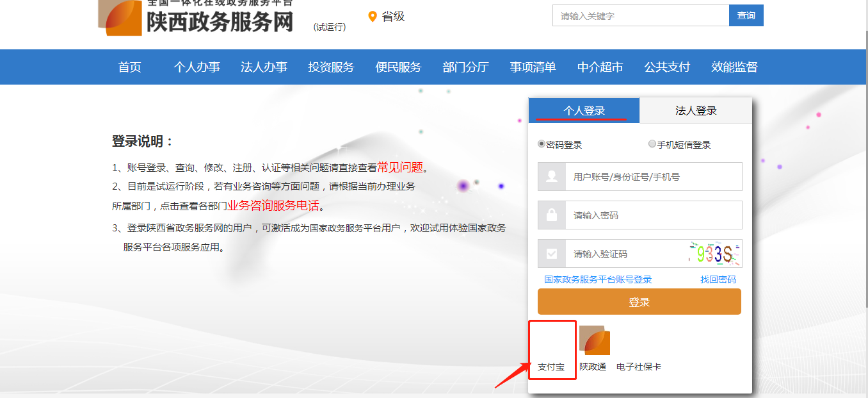Click 找回密码 link
Image resolution: width=868 pixels, height=398 pixels.
coord(718,279)
